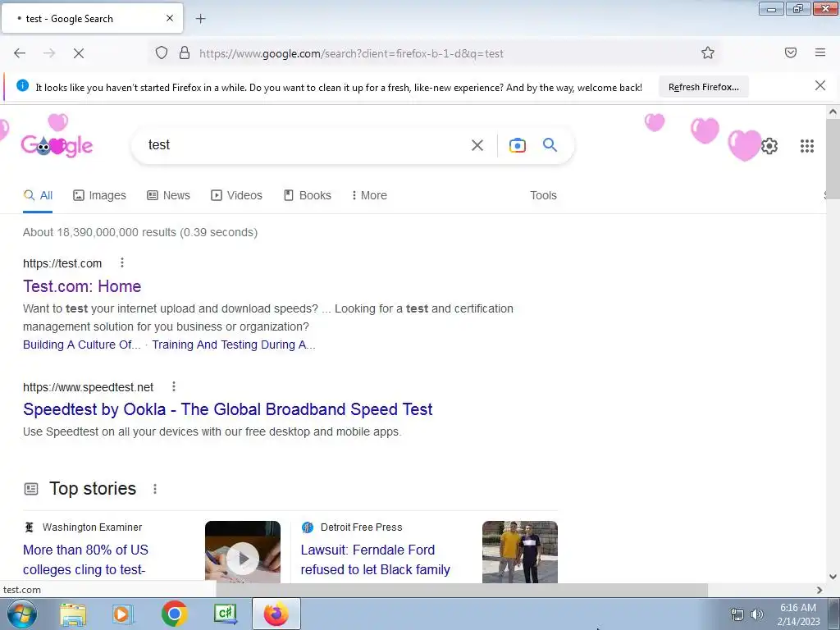Viewport: 840px width, 630px height.
Task: Open the Google apps grid
Action: (x=807, y=146)
